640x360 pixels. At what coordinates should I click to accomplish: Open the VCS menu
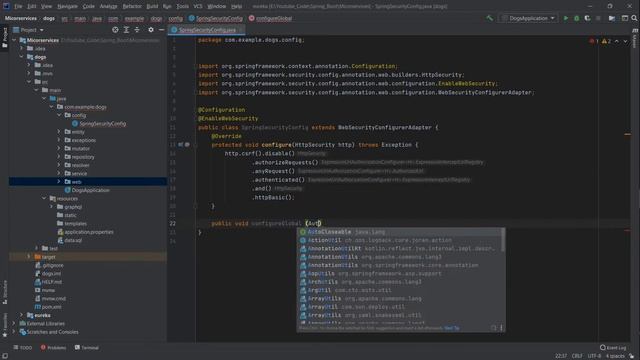point(198,6)
